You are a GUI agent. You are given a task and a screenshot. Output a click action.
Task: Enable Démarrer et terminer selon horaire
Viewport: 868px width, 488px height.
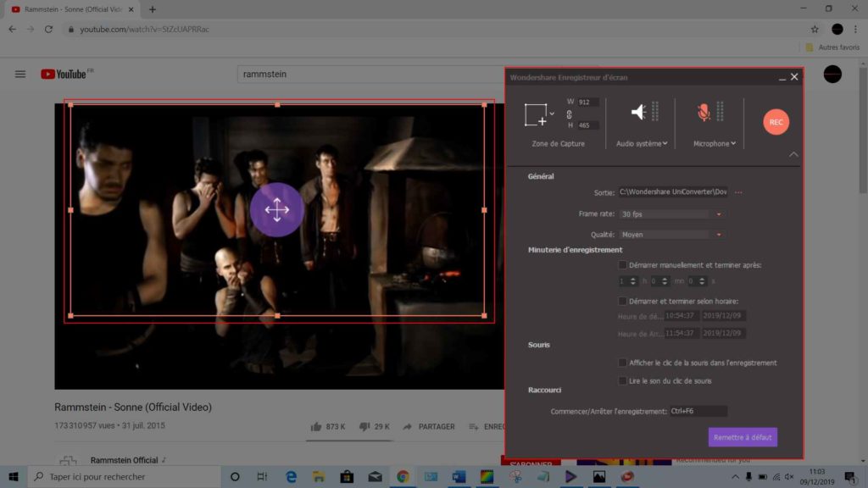click(x=622, y=301)
